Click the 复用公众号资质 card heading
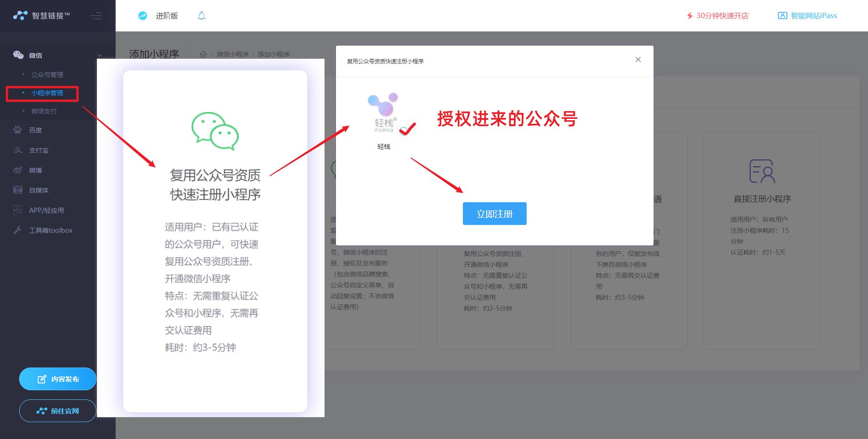Viewport: 868px width, 439px height. pyautogui.click(x=215, y=185)
